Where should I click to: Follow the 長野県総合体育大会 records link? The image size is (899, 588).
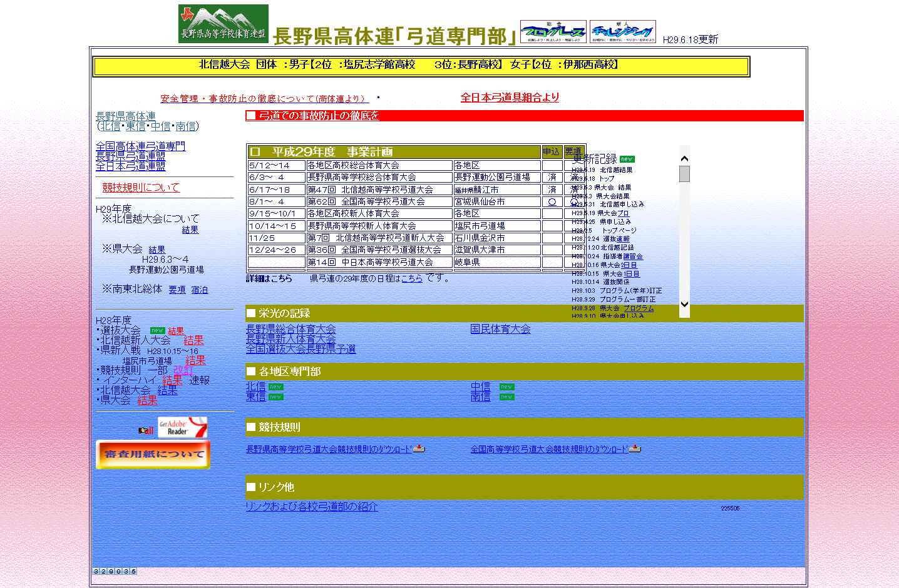[290, 329]
